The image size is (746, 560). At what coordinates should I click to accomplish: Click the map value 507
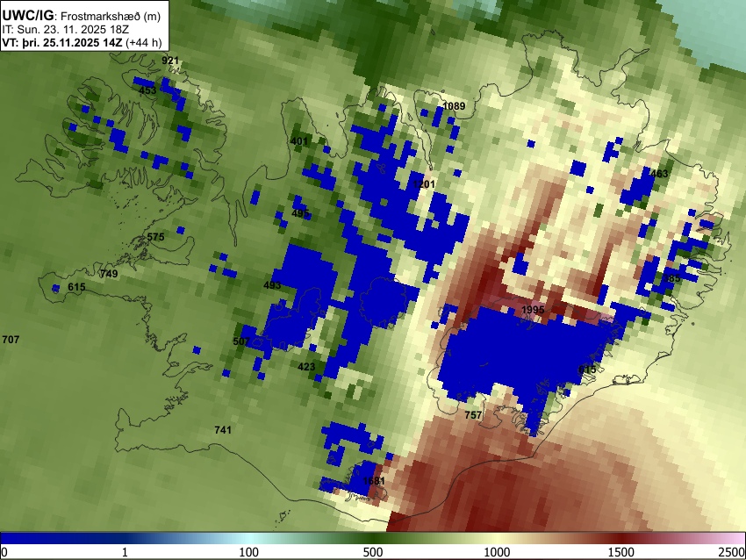coord(241,341)
